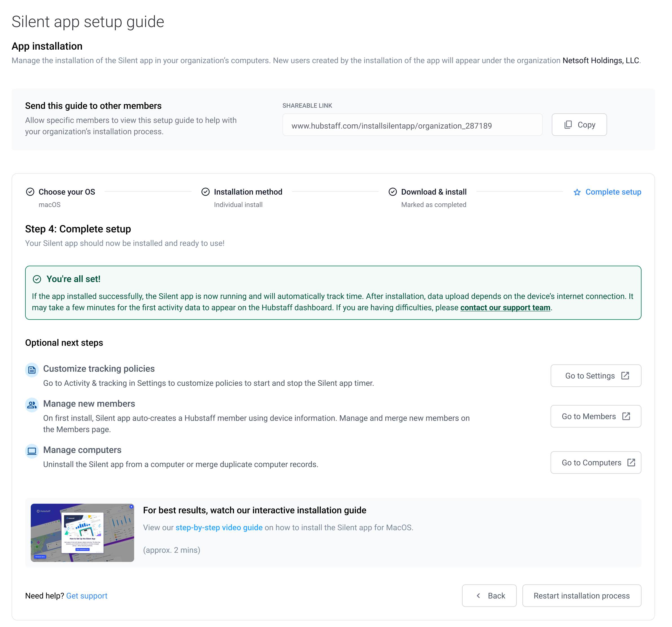Click the Download & install checkmark icon
This screenshot has width=672, height=627.
(393, 192)
